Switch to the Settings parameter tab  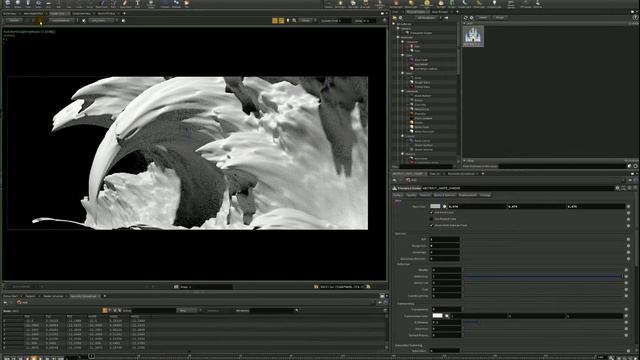[485, 195]
